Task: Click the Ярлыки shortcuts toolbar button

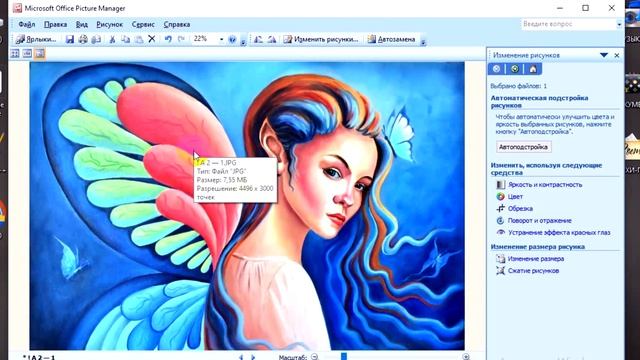Action: pos(36,39)
